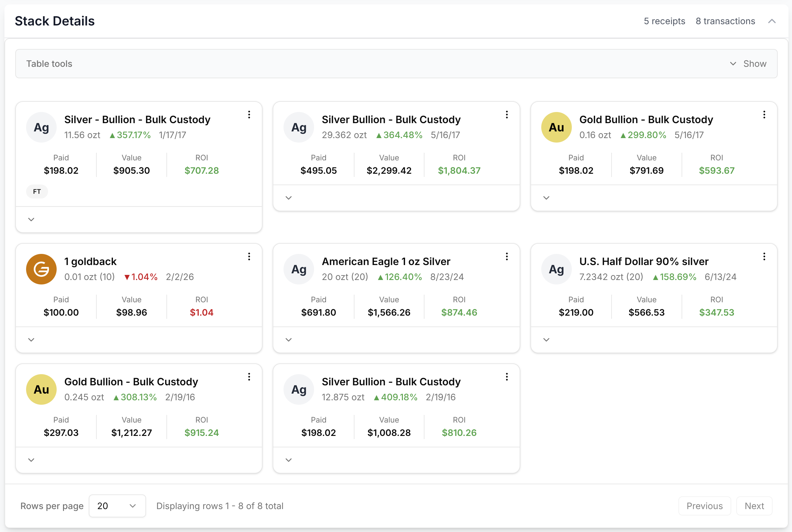Open the rows per page dropdown
This screenshot has height=532, width=792.
117,506
